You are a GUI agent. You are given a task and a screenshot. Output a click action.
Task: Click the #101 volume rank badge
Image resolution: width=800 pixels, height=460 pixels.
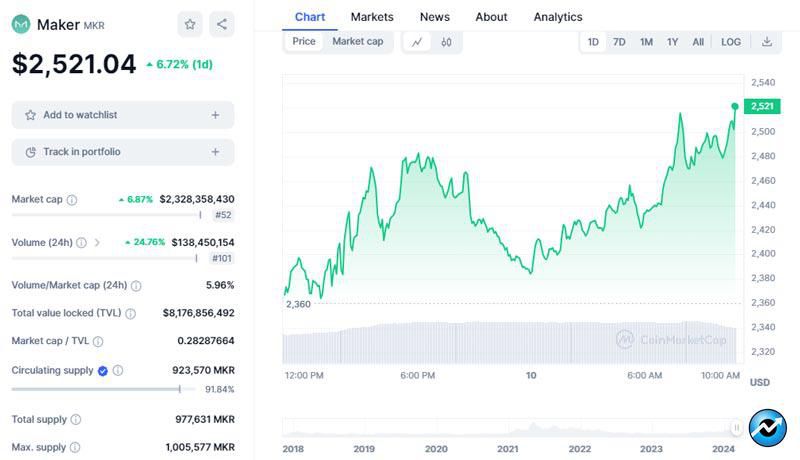pyautogui.click(x=221, y=258)
